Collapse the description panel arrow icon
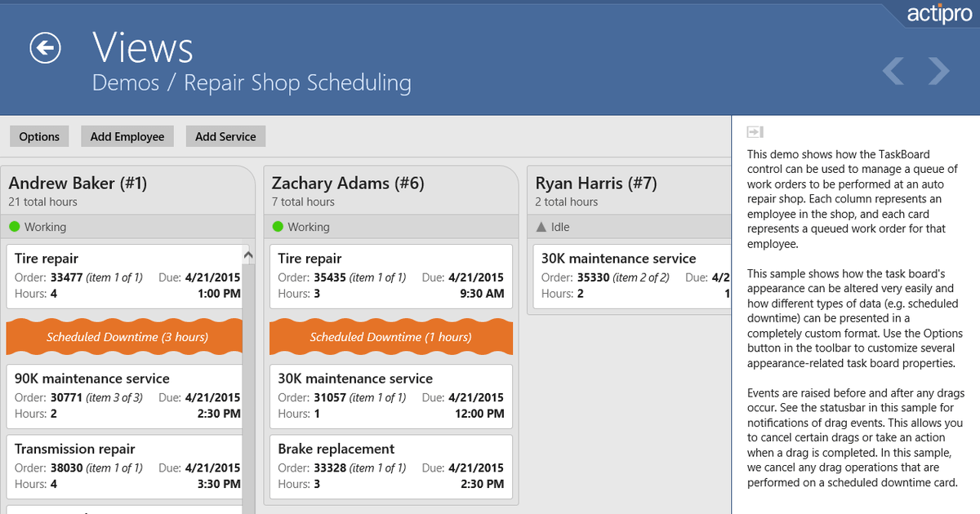The image size is (980, 514). (x=755, y=132)
